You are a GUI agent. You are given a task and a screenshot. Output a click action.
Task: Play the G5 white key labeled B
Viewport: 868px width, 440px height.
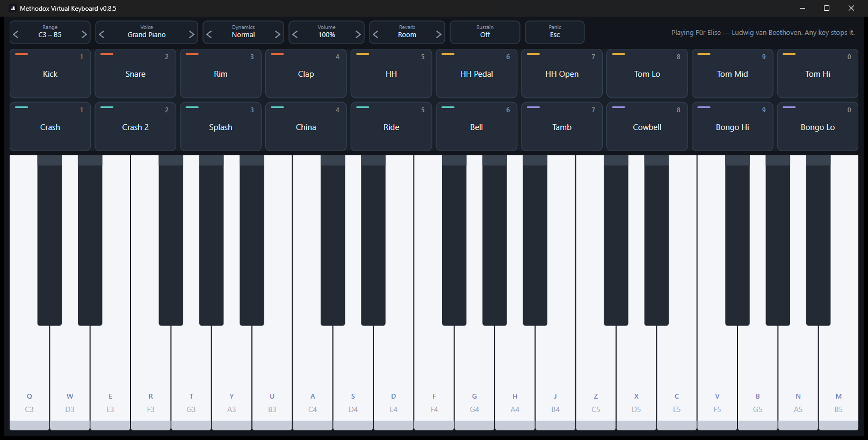click(x=758, y=376)
